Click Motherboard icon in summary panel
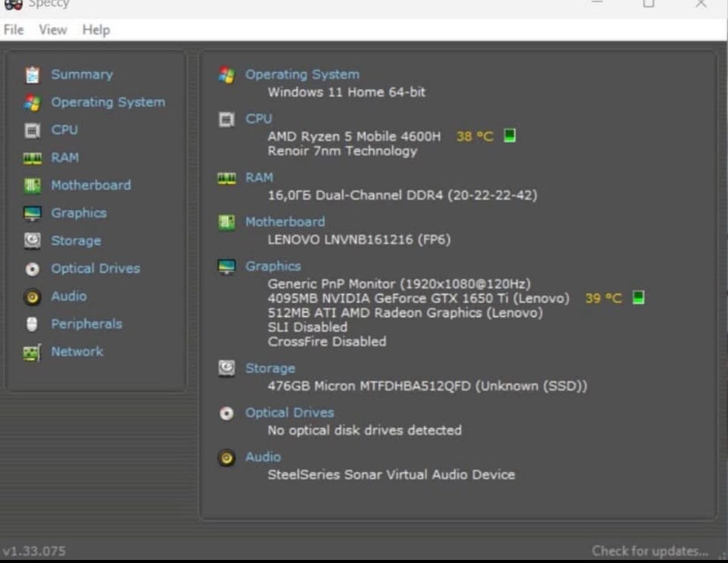The image size is (728, 563). 227,223
